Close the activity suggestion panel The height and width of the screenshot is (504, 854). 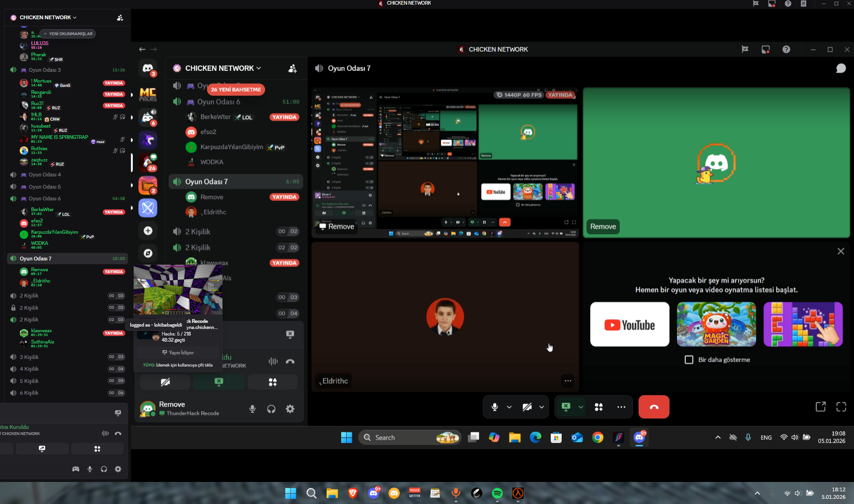coord(841,252)
